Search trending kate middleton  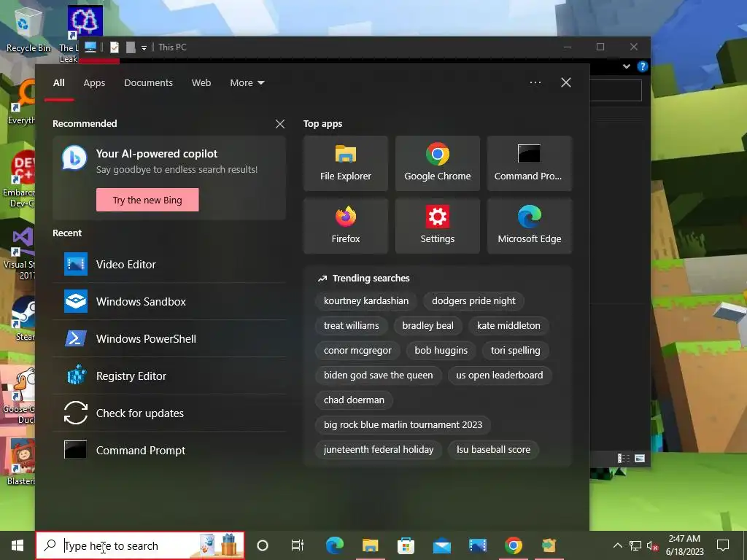(x=508, y=326)
